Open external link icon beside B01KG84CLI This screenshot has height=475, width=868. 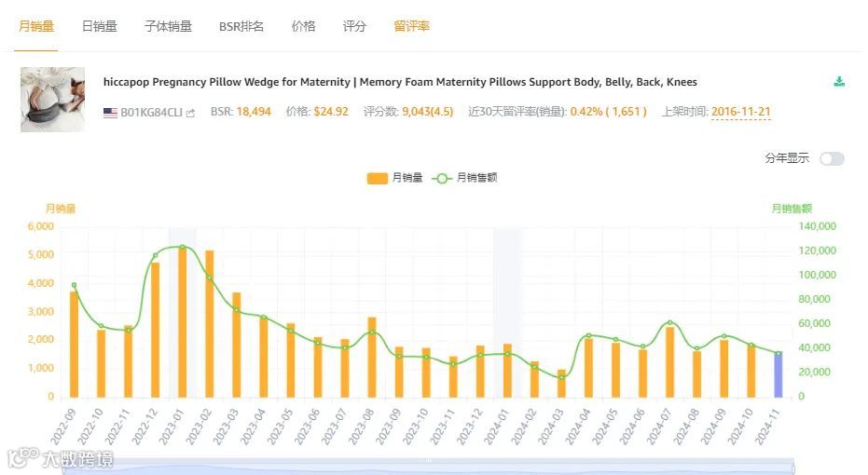[x=190, y=114]
